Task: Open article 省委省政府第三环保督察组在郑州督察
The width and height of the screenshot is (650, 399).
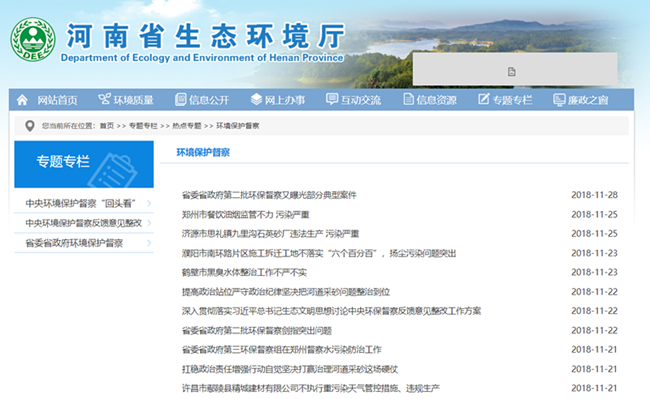Action: [281, 349]
